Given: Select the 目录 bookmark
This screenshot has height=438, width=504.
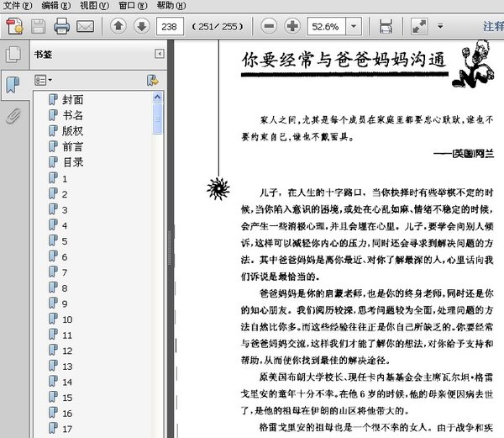Looking at the screenshot, I should (73, 162).
